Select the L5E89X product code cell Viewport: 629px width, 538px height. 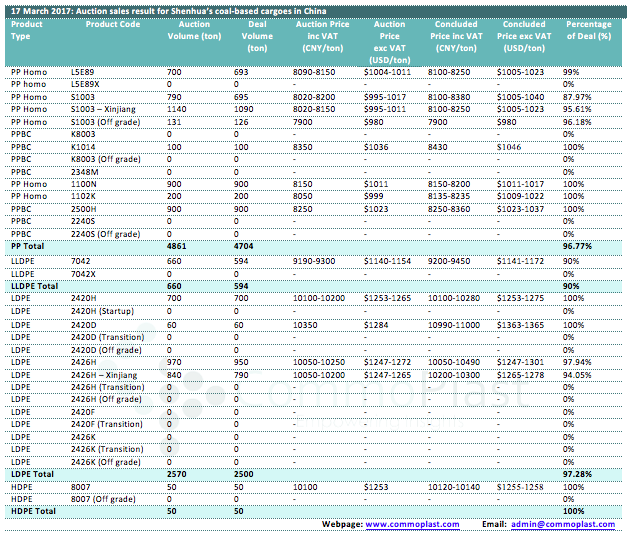click(86, 84)
